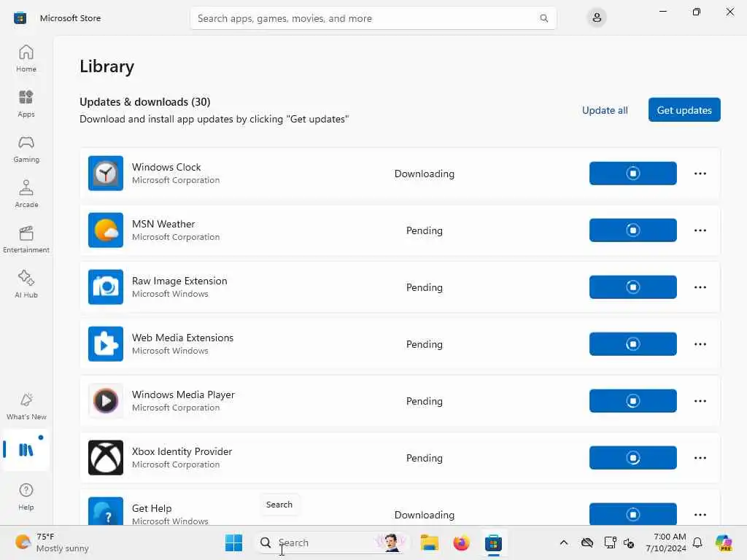Open Firefox from the taskbar
The image size is (747, 560).
click(x=461, y=542)
